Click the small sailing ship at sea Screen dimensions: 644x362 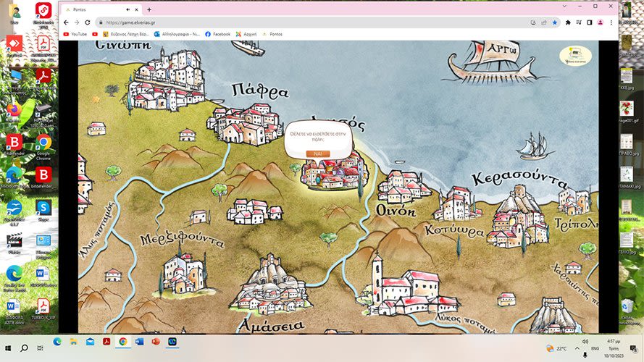[534, 146]
